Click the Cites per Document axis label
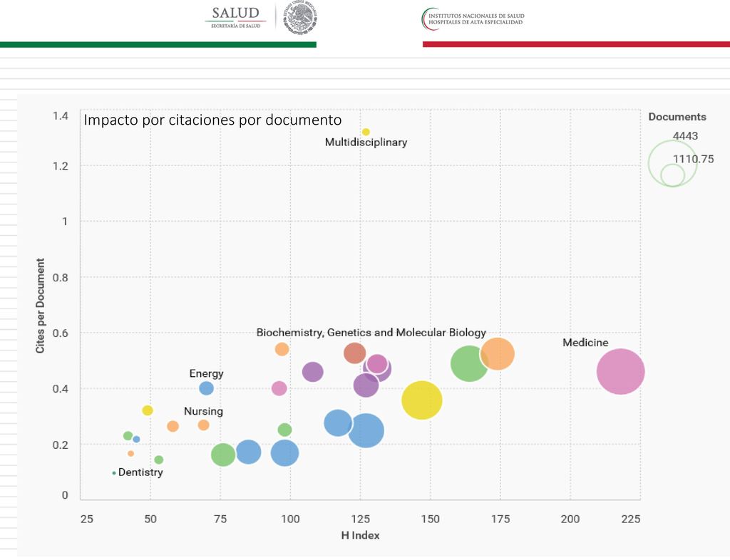This screenshot has width=730, height=560. pyautogui.click(x=41, y=306)
